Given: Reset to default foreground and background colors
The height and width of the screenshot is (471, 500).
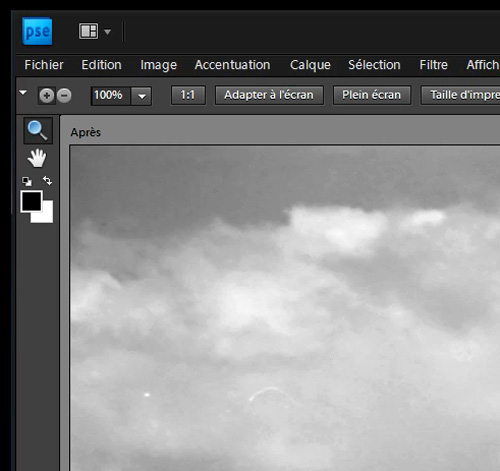Looking at the screenshot, I should pos(27,181).
